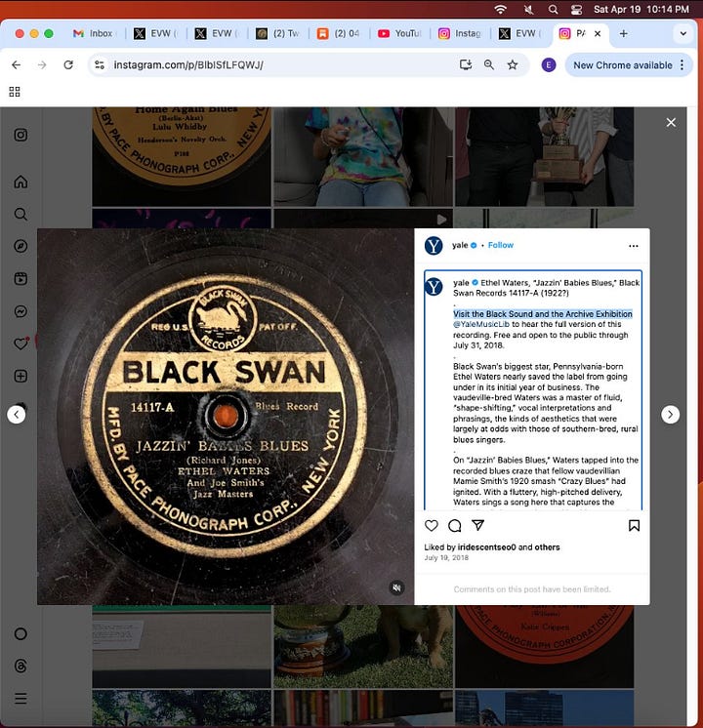The width and height of the screenshot is (703, 728).
Task: Expand the tab search dropdown
Action: [x=683, y=33]
